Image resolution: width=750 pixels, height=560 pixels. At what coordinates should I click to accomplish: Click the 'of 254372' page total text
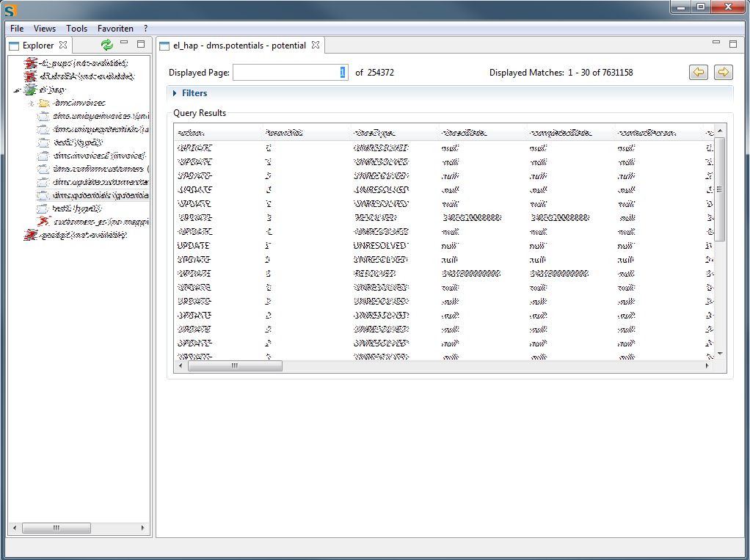[x=374, y=73]
